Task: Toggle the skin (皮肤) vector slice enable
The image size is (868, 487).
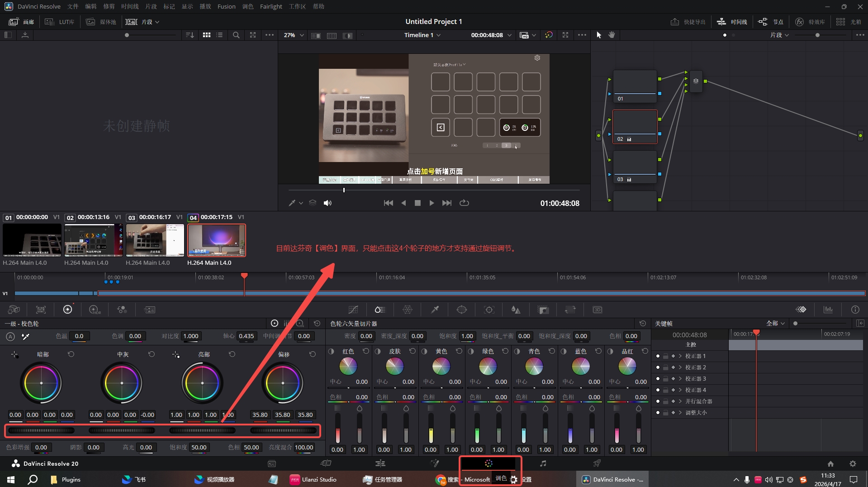Action: 378,351
